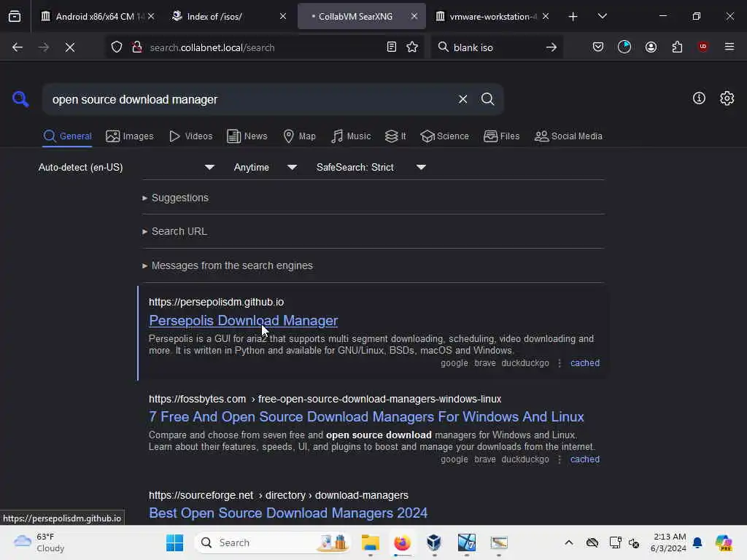Close the Index of /isos/ tab

[x=283, y=16]
